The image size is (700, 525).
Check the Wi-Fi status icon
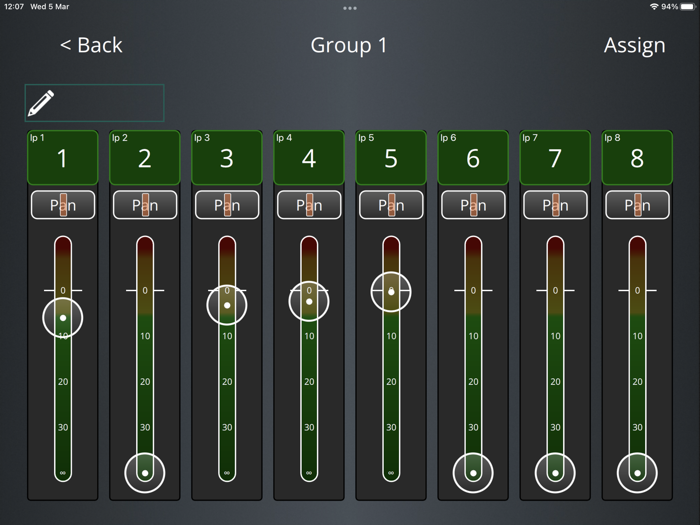[654, 7]
